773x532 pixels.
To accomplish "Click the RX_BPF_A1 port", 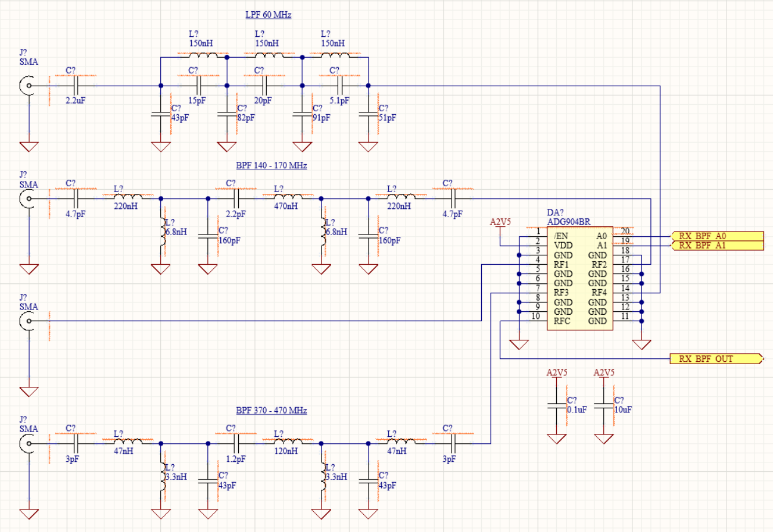I will 717,246.
